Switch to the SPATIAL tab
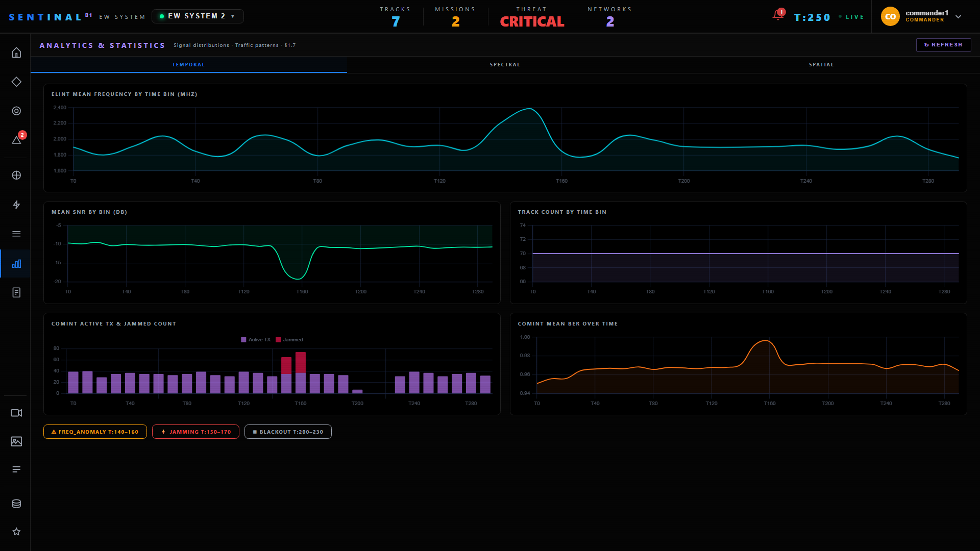Screen dimensions: 980x551 pos(821,65)
